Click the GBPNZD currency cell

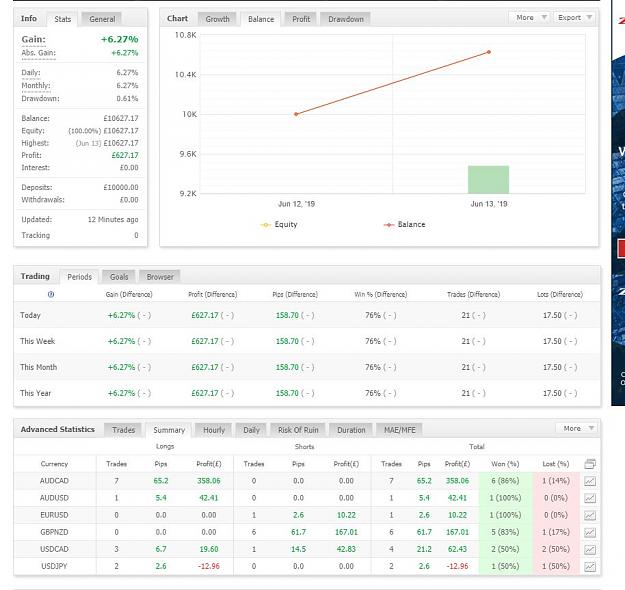54,532
